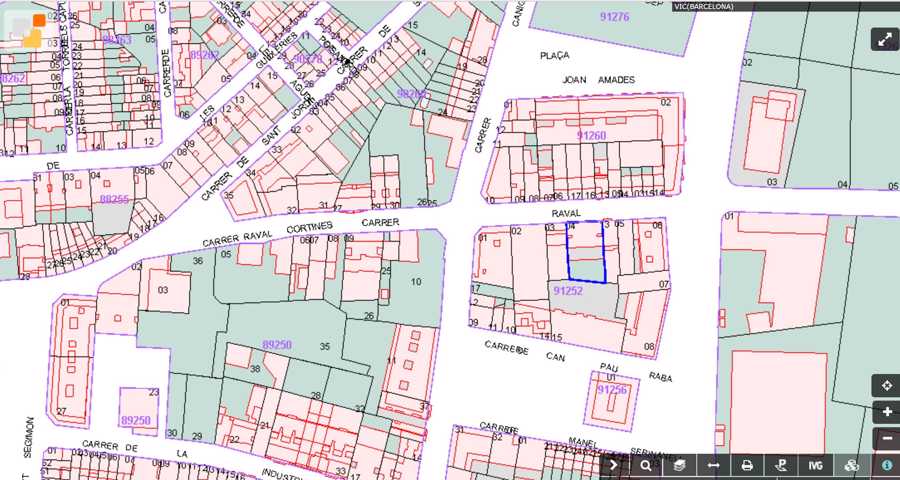Screen dimensions: 900x480
Task: Open the parcel location tool
Action: 781,465
